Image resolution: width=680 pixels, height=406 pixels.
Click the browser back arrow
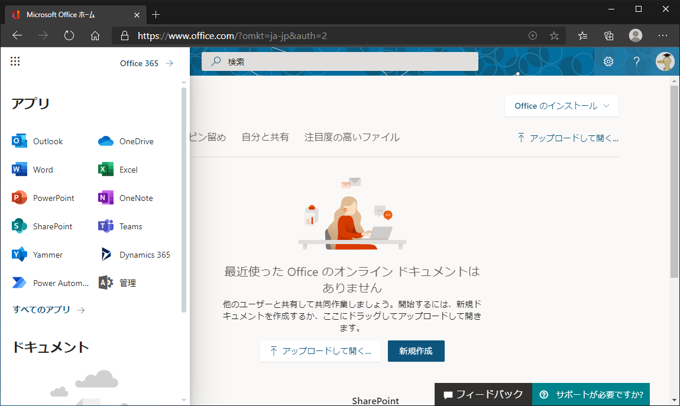[17, 36]
